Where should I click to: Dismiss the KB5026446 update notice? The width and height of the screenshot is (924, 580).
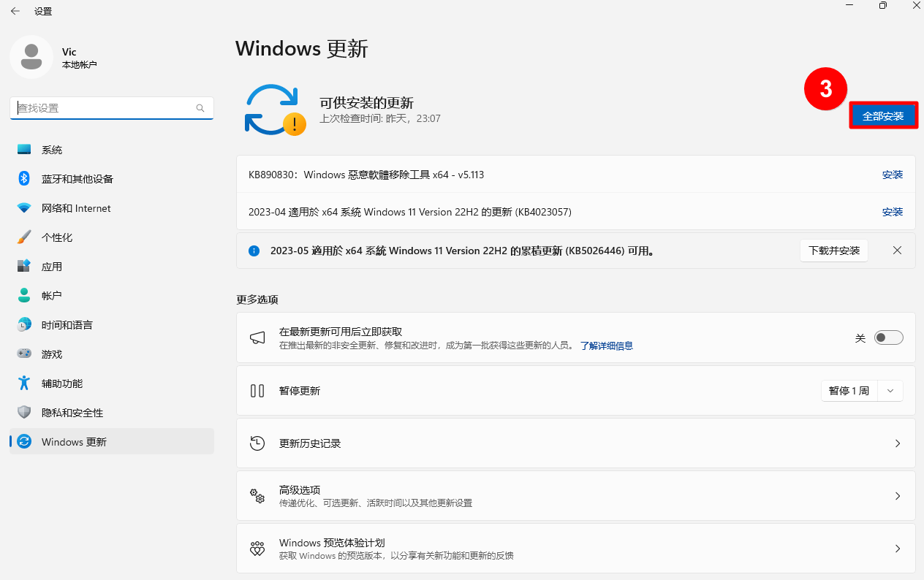(x=897, y=251)
